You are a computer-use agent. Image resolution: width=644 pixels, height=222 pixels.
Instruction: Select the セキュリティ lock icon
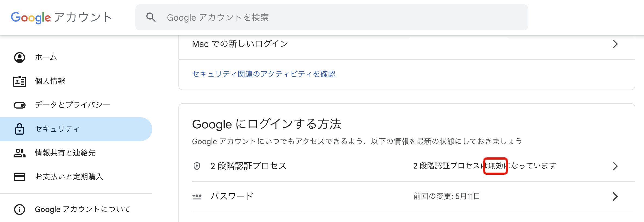coord(19,129)
